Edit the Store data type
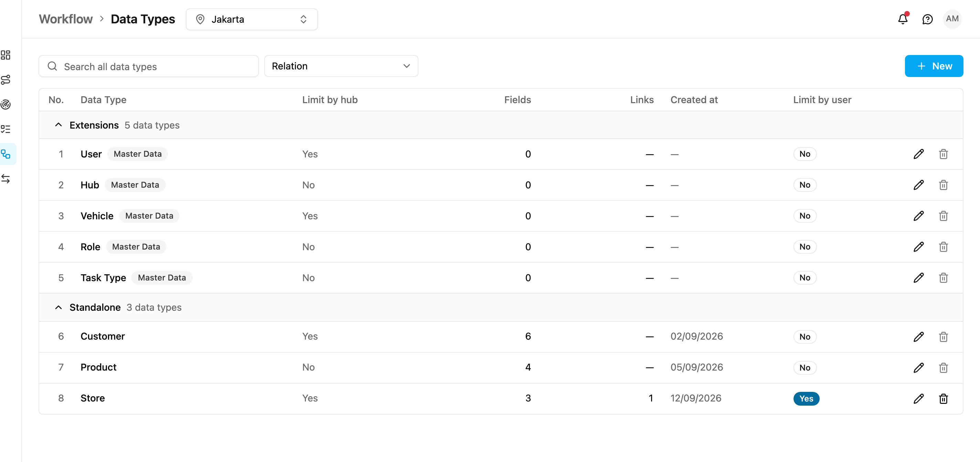The image size is (980, 462). point(919,398)
